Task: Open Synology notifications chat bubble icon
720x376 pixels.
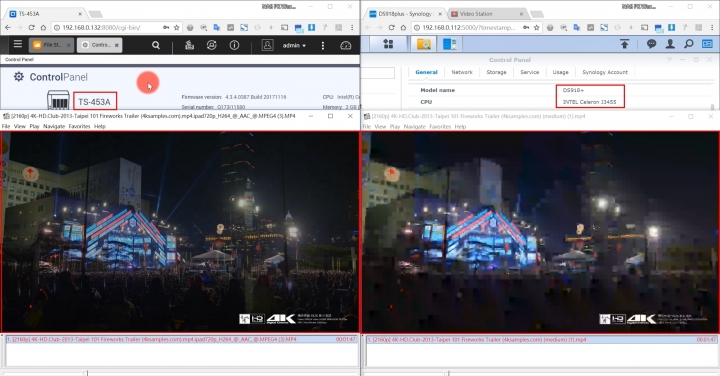Action: point(651,44)
